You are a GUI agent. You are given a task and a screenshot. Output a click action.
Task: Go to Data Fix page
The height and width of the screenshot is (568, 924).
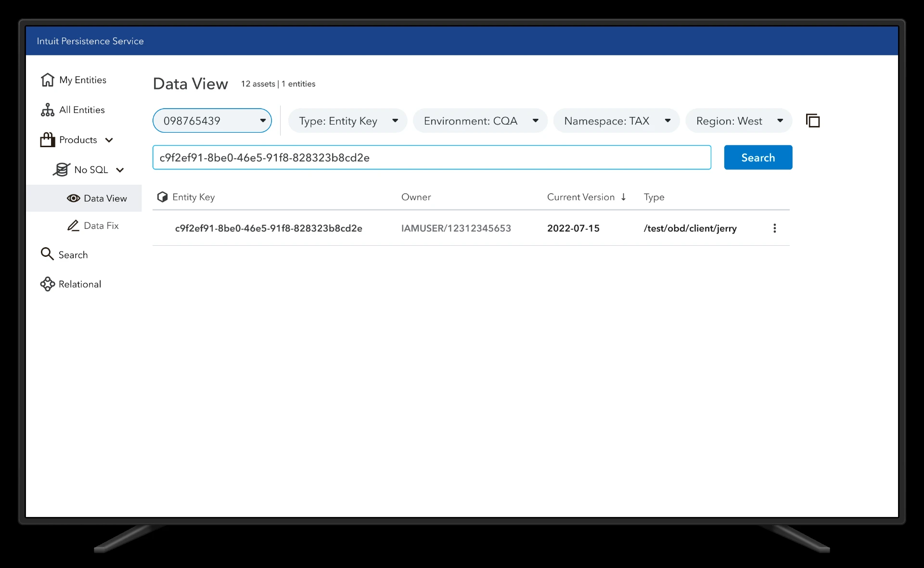101,226
